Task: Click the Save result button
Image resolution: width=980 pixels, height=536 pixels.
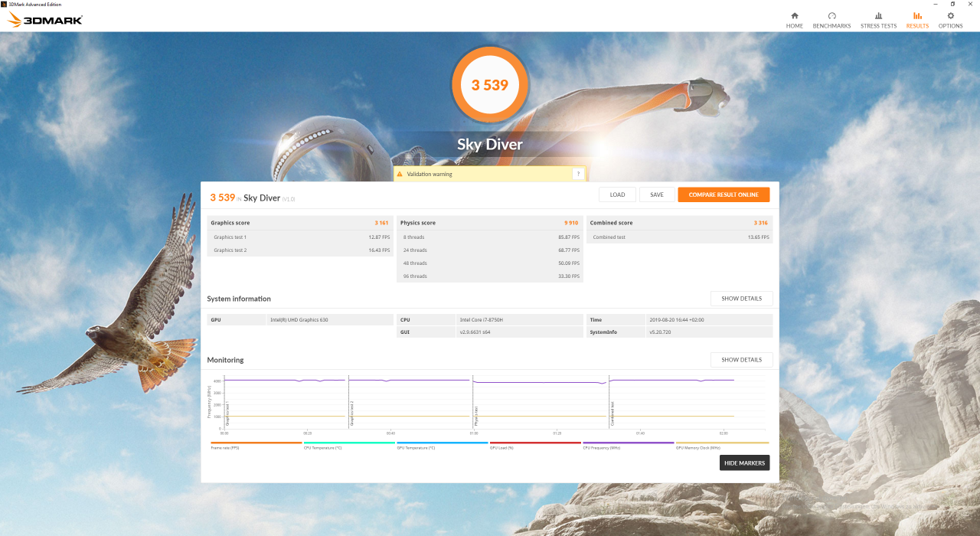Action: click(657, 194)
